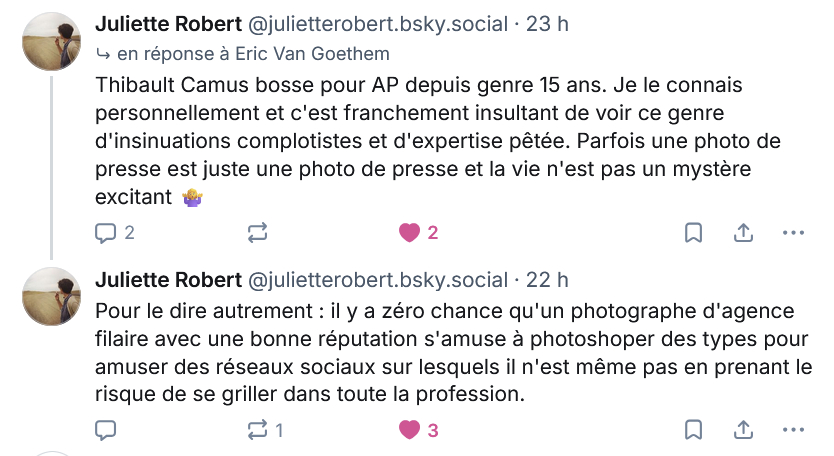834x456 pixels.
Task: Open more options for first post
Action: pos(793,233)
